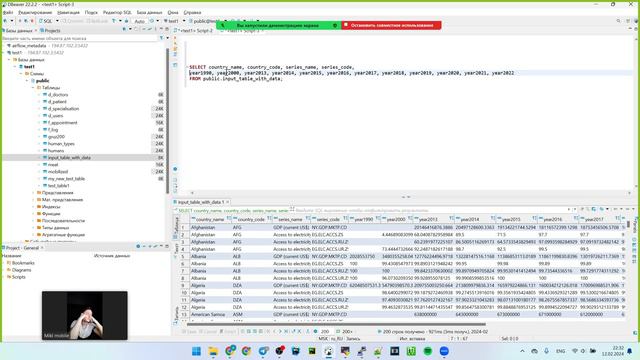Select the input_table_with_data table
The width and height of the screenshot is (640, 360).
tap(69, 158)
